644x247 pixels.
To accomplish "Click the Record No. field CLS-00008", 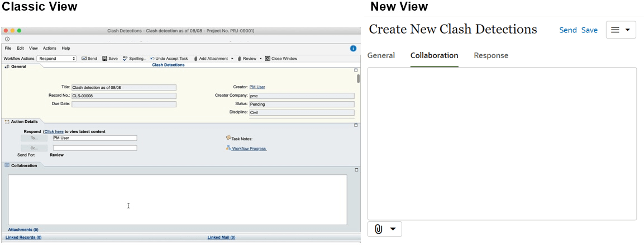I will [x=123, y=96].
